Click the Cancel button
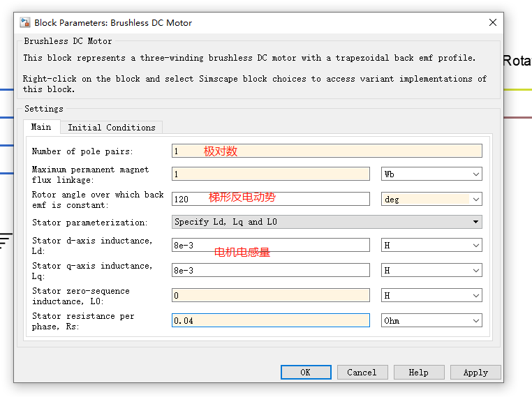Image resolution: width=532 pixels, height=397 pixels. click(362, 373)
